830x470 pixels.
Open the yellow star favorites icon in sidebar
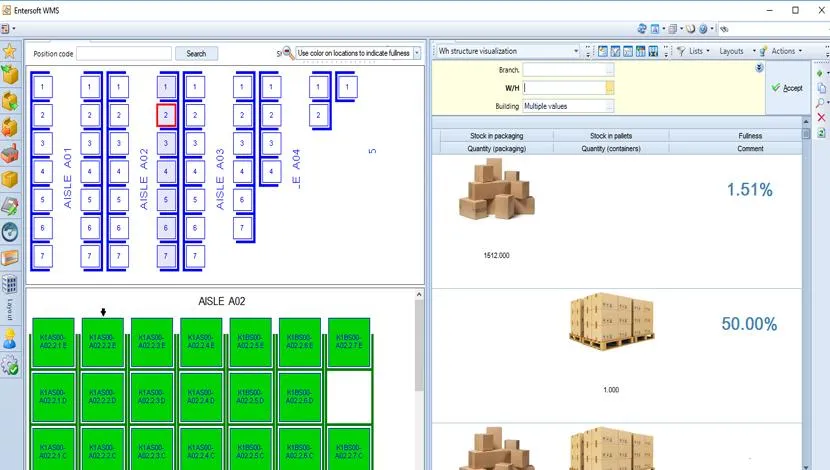tap(10, 51)
